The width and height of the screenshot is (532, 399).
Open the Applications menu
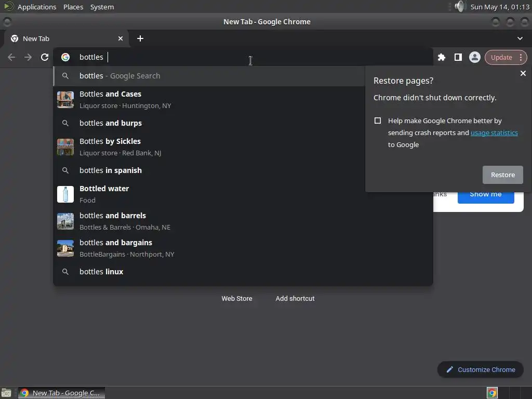coord(37,7)
